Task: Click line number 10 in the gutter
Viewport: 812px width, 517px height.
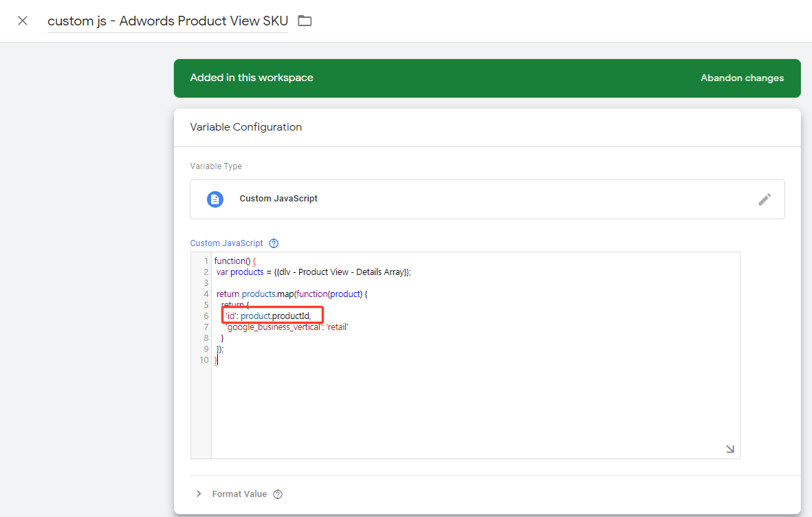Action: (x=204, y=360)
